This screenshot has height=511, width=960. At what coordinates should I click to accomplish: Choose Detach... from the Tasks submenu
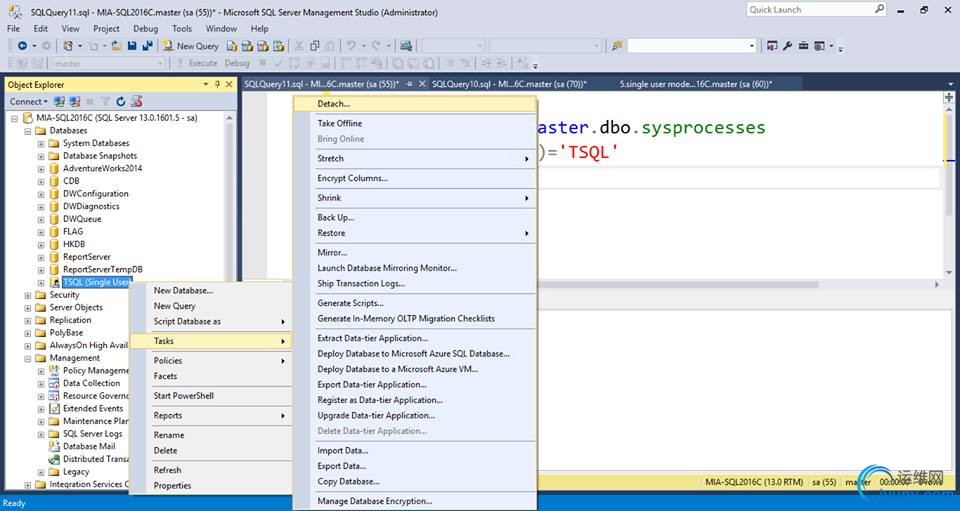(x=333, y=104)
